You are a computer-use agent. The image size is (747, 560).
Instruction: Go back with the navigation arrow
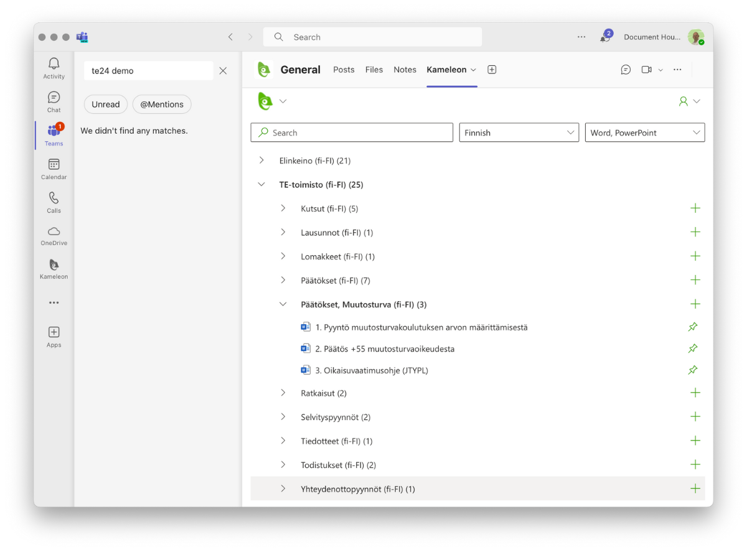point(230,37)
